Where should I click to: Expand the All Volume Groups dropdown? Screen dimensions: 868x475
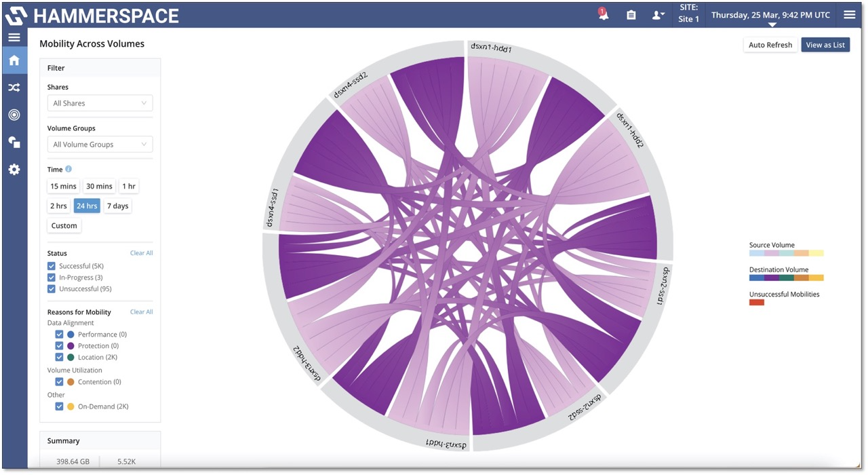pos(100,144)
